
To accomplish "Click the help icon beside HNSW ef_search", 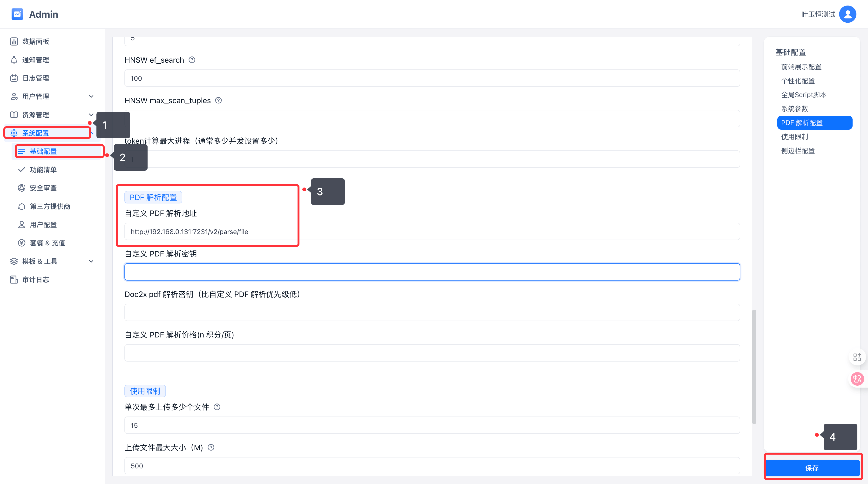I will 192,60.
